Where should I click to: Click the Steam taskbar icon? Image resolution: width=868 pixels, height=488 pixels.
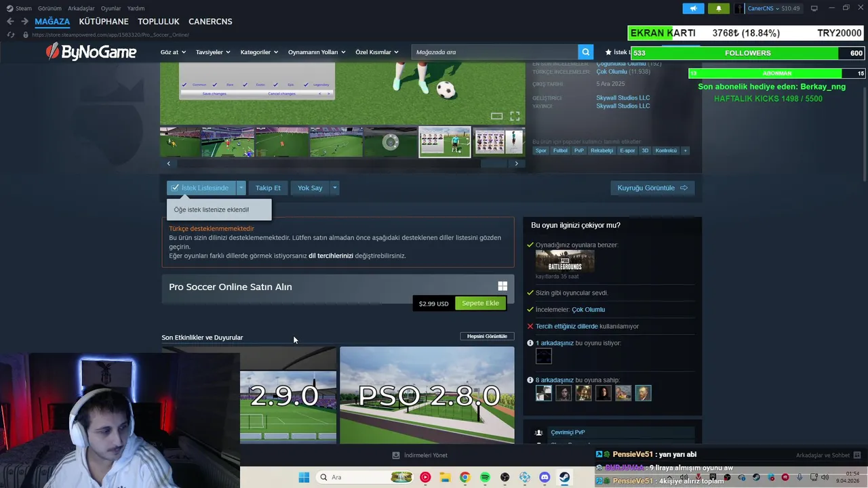click(x=564, y=477)
